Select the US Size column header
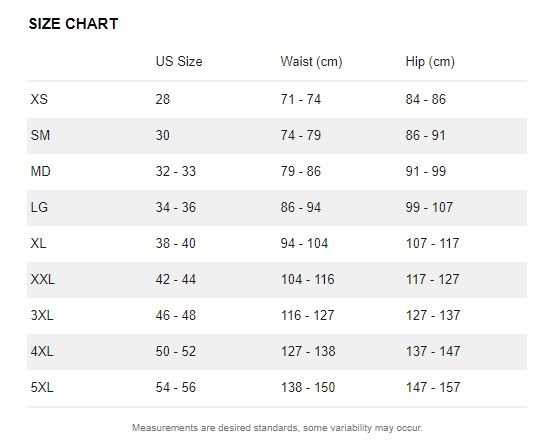The image size is (550, 444). pyautogui.click(x=179, y=61)
